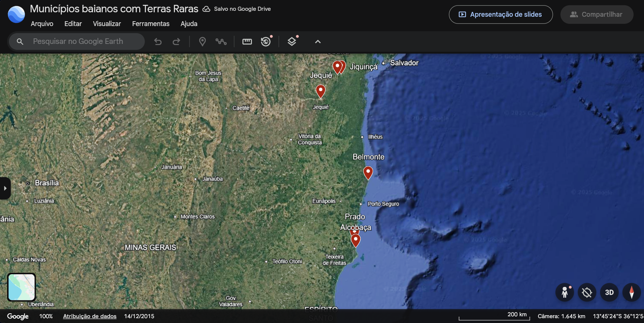This screenshot has width=644, height=323.
Task: Click the undo arrow icon
Action: 158,42
